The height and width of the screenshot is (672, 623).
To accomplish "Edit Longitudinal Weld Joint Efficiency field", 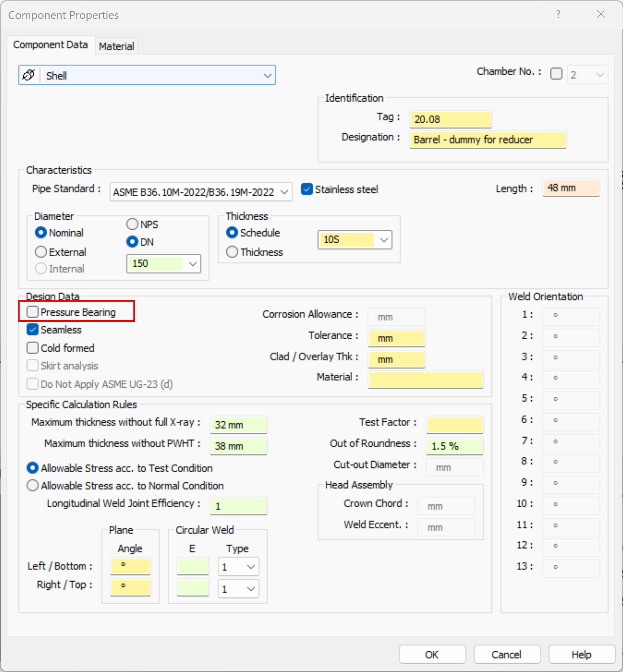I will [x=238, y=506].
